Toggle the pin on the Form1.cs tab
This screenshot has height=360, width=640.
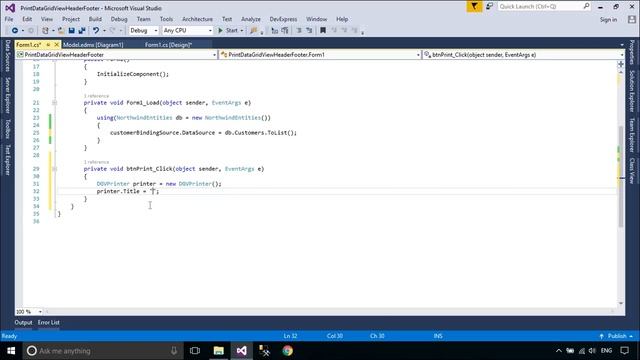click(48, 44)
